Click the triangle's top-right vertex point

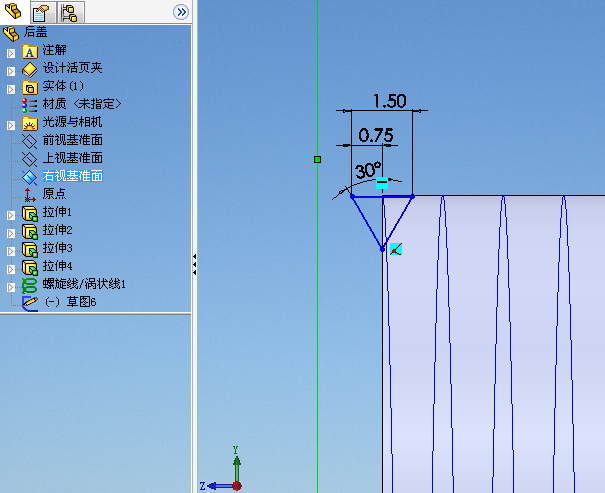coord(412,197)
